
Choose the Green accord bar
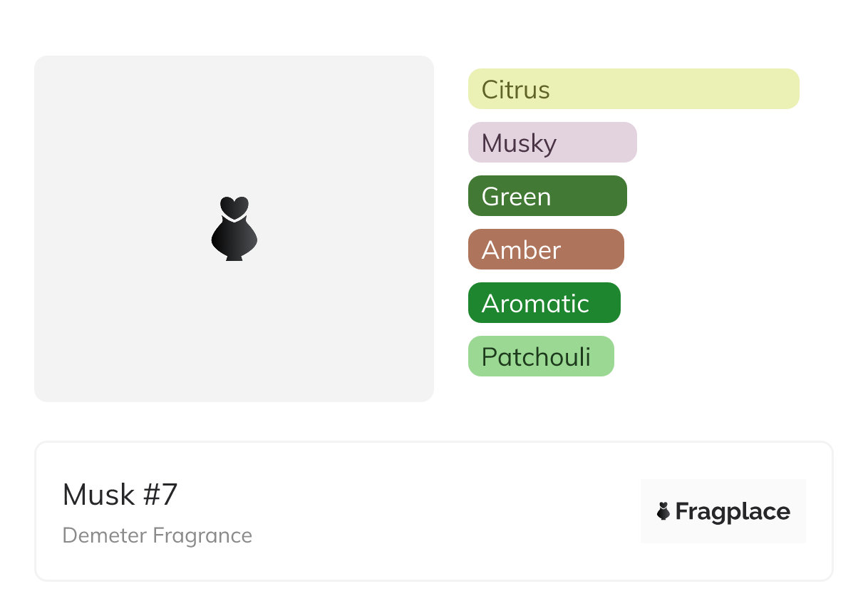(x=547, y=196)
